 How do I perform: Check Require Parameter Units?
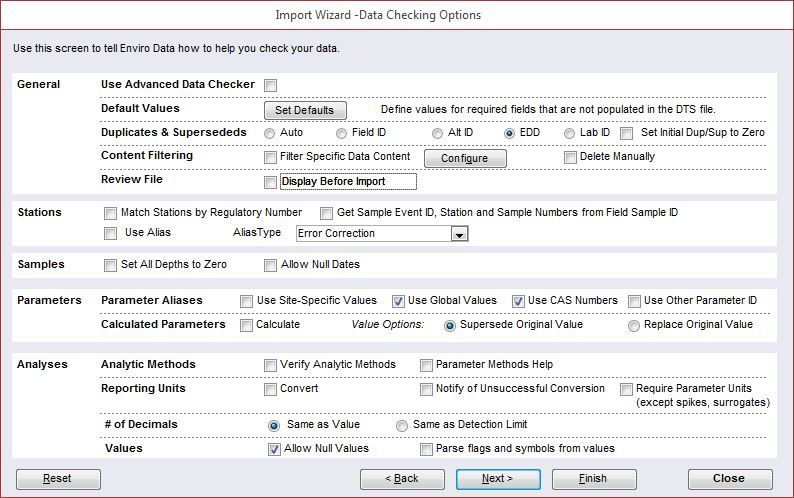626,389
